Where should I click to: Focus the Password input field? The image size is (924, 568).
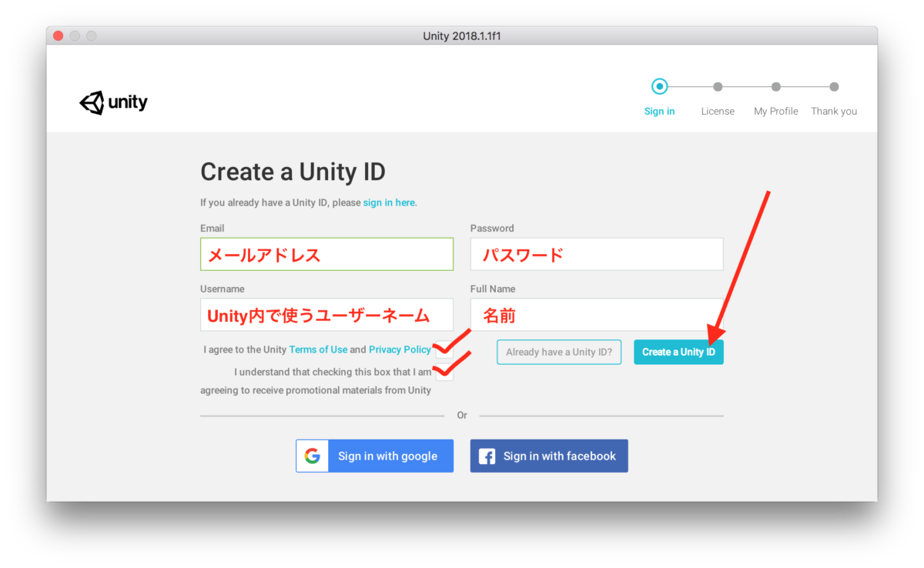click(597, 254)
